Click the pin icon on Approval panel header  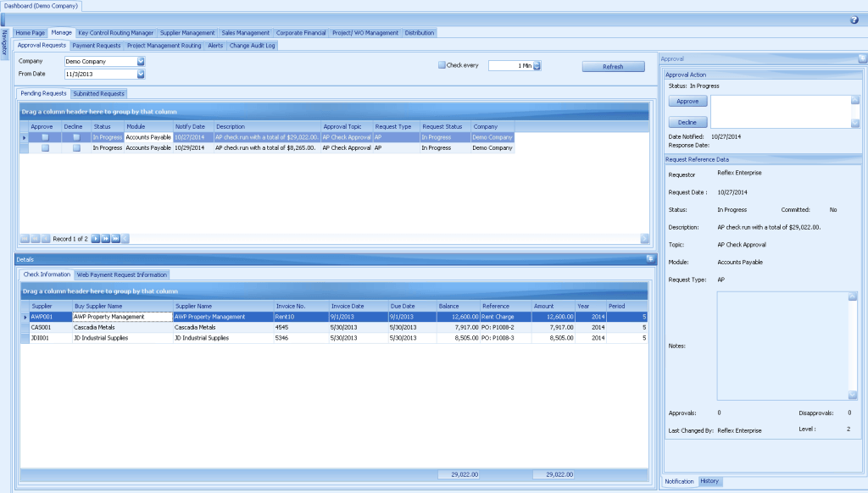point(862,58)
